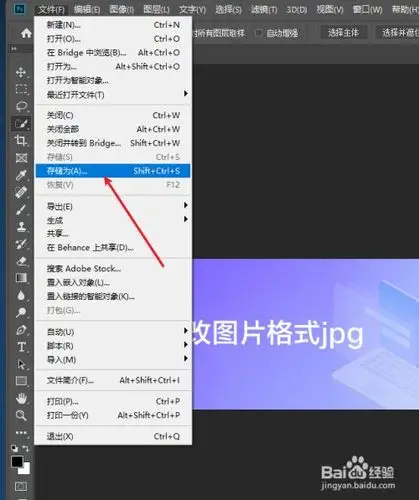
Task: Select the Path Selection tool
Action: pos(21,364)
